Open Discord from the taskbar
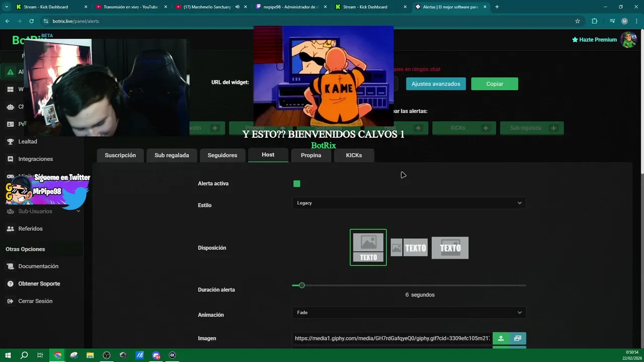Image resolution: width=644 pixels, height=362 pixels. tap(156, 355)
